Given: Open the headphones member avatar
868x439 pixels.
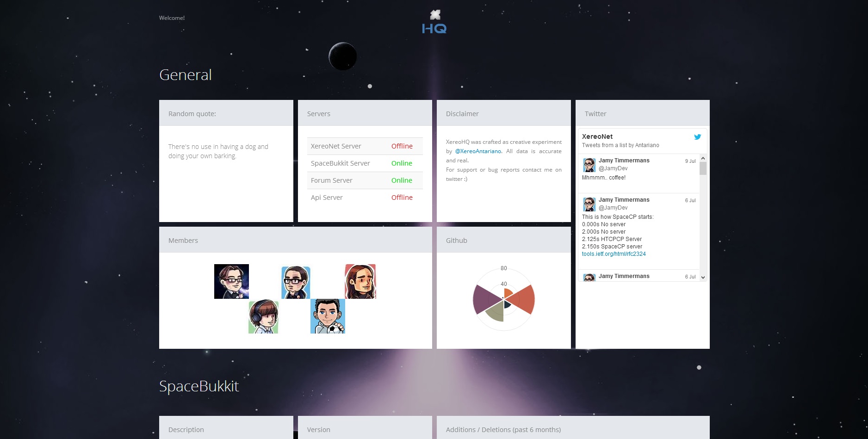Looking at the screenshot, I should coord(263,317).
